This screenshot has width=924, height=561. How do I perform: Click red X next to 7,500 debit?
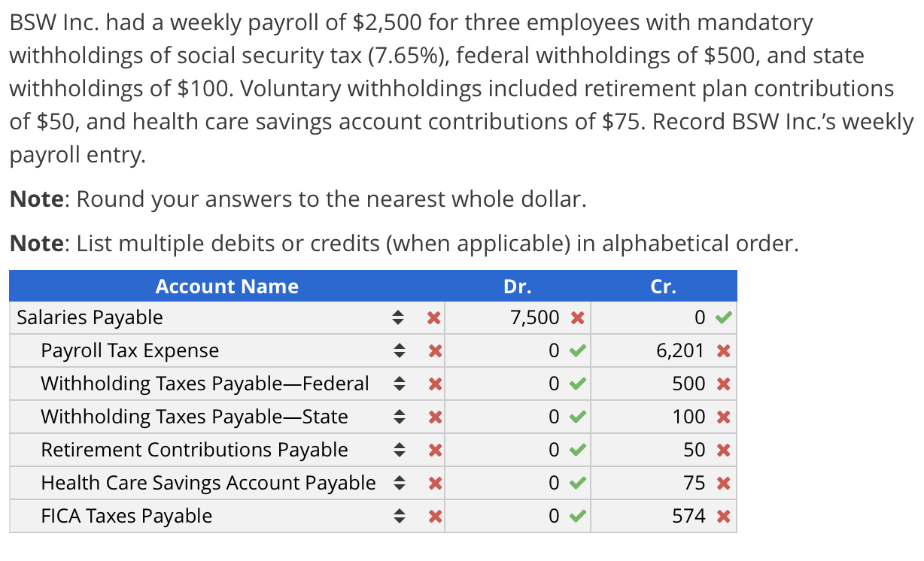[577, 318]
